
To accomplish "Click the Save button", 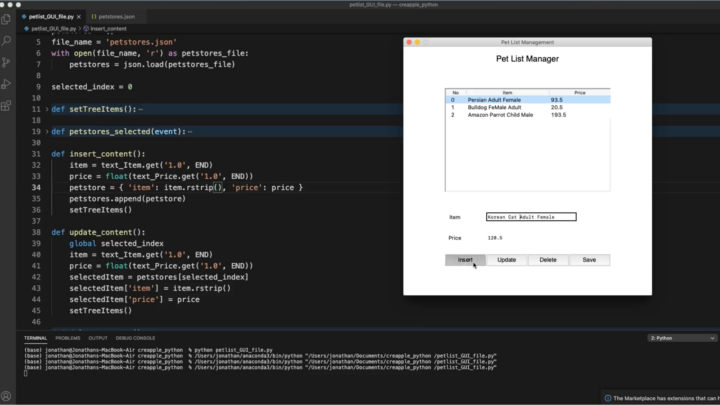I will [x=589, y=260].
